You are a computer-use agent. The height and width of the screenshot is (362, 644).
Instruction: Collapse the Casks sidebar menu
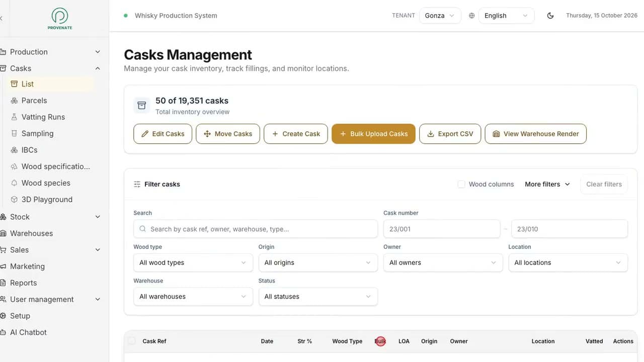click(50, 68)
